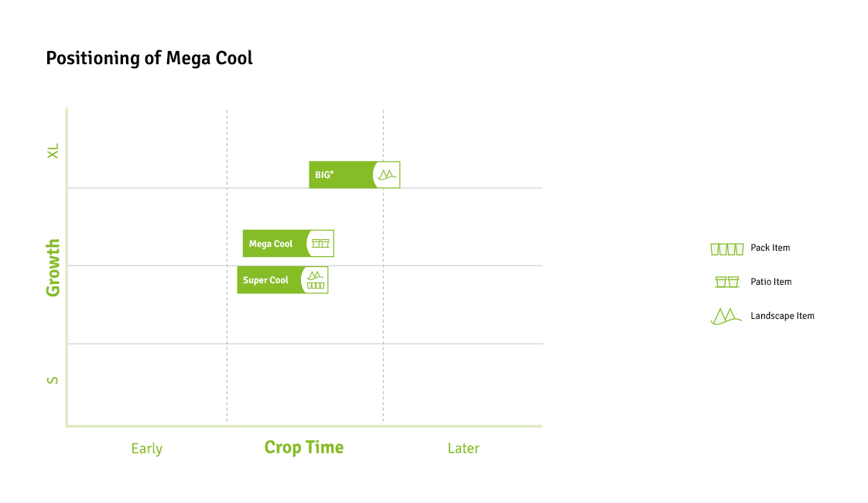Click the pack icon on Super Cool bar

[316, 286]
